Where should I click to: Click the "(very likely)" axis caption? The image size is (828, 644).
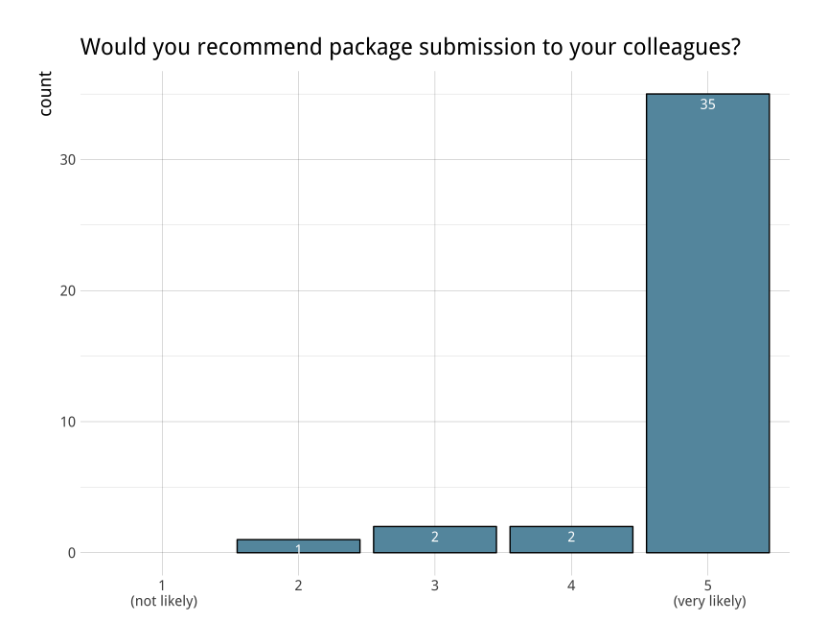point(709,601)
